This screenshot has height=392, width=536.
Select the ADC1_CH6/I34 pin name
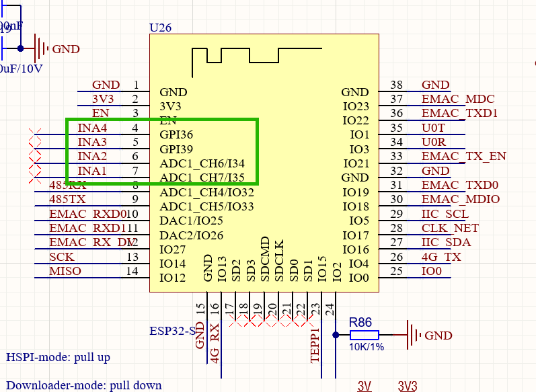tap(202, 163)
